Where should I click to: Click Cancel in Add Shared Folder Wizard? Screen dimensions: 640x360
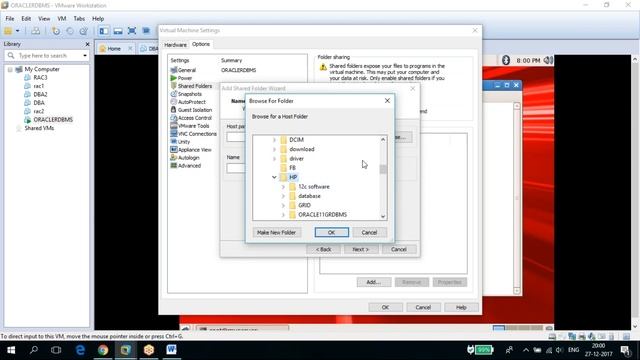click(x=398, y=249)
